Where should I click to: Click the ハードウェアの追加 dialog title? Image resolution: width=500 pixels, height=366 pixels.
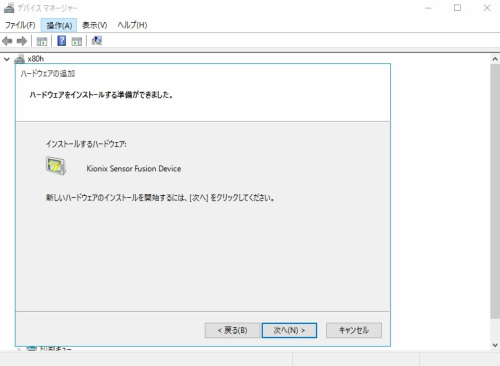pyautogui.click(x=48, y=74)
